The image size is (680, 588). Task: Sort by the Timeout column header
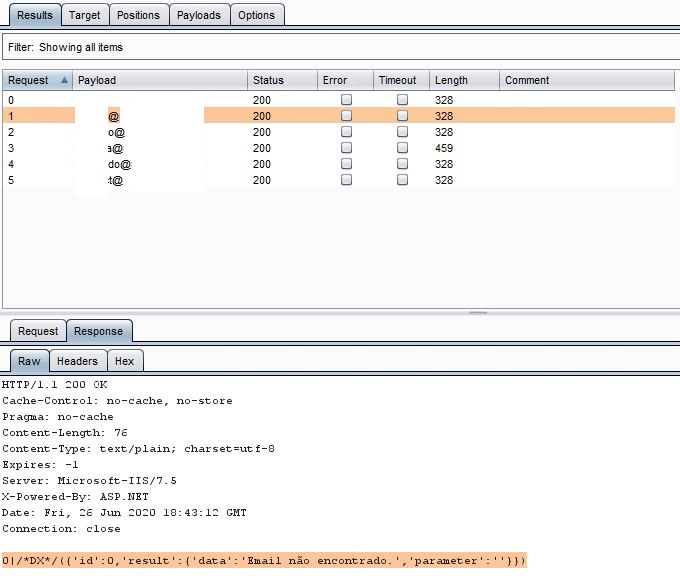click(402, 80)
